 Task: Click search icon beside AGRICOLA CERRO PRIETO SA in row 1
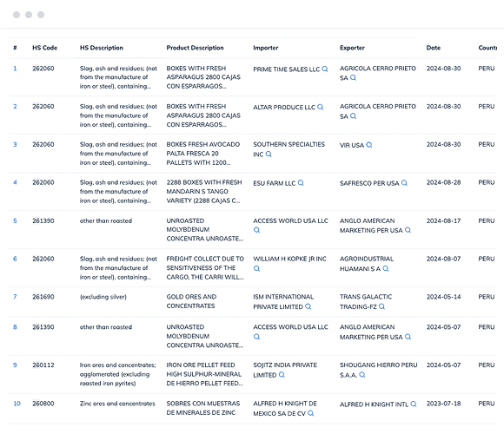[x=353, y=77]
